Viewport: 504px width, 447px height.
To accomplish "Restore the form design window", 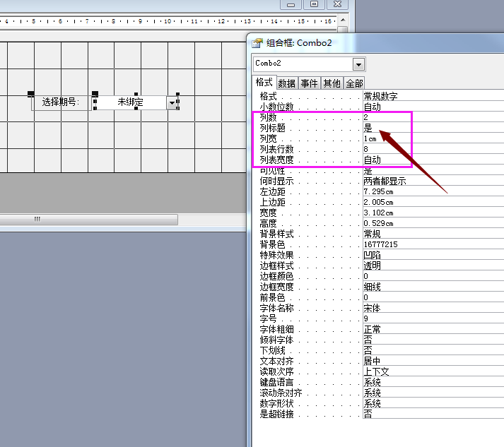I will [x=314, y=4].
